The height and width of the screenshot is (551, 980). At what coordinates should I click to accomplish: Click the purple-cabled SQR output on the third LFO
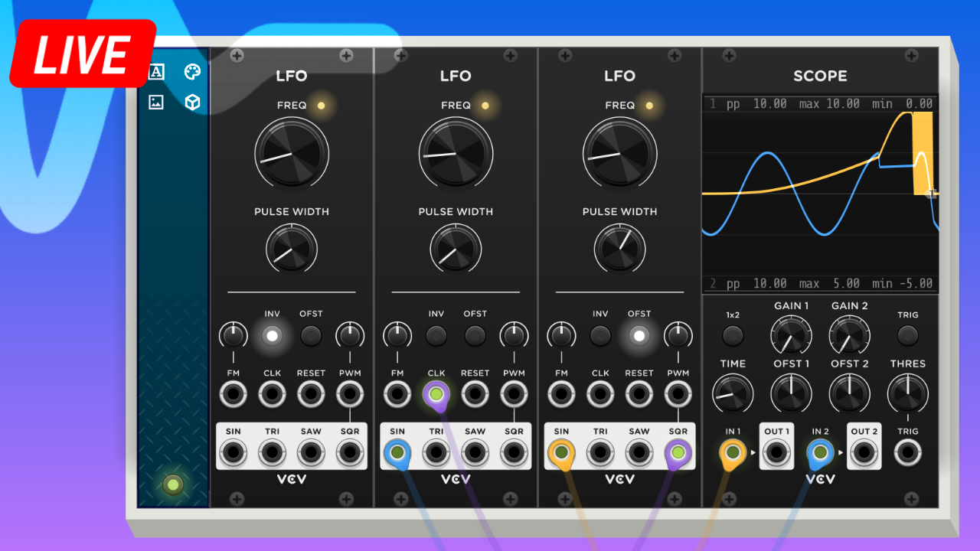pyautogui.click(x=678, y=453)
